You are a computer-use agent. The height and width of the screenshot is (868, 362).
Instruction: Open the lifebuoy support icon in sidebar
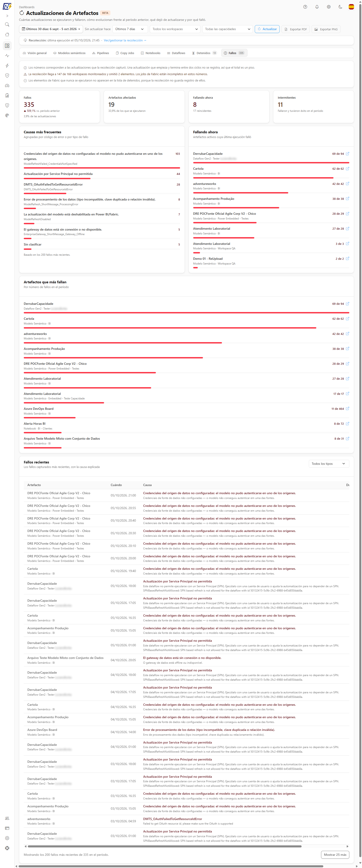7,848
